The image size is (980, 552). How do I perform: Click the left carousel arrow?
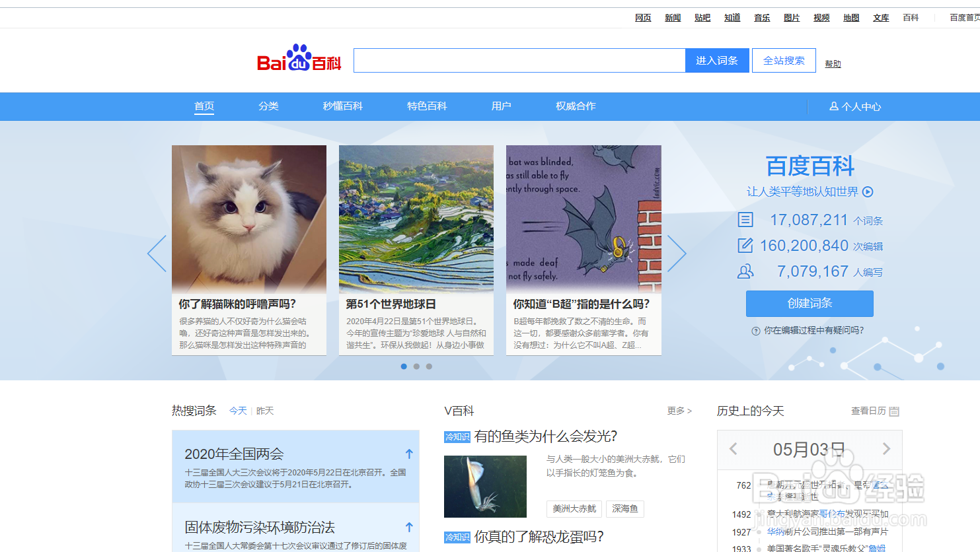tap(157, 254)
